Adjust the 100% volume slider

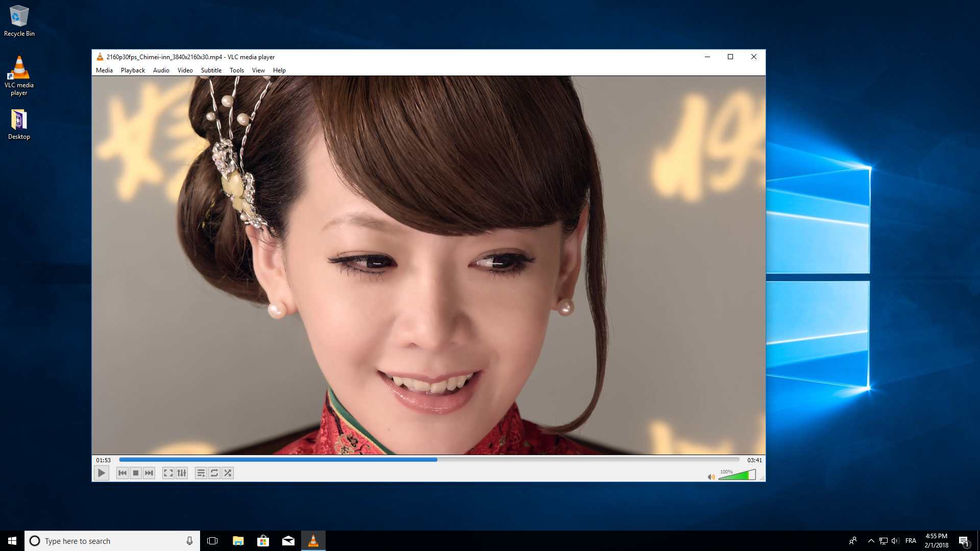738,475
